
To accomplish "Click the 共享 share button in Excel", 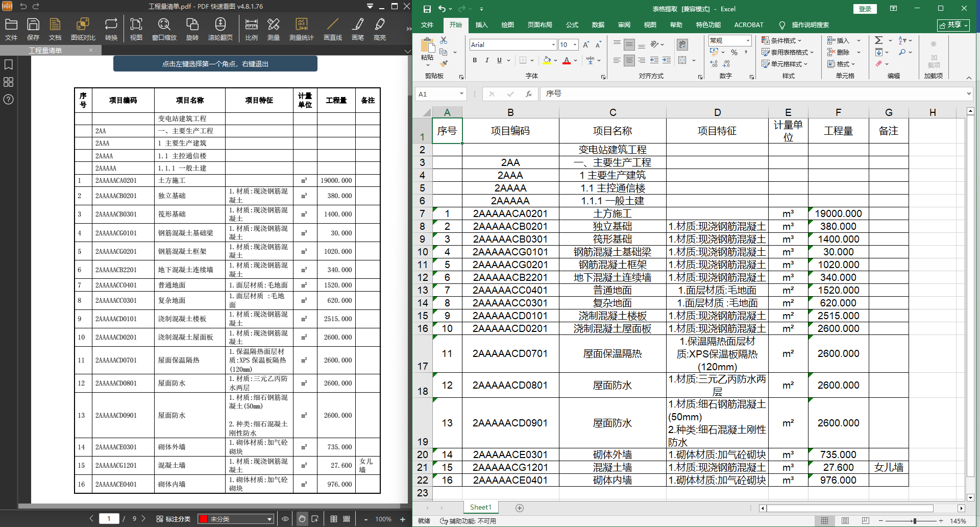I will click(953, 25).
